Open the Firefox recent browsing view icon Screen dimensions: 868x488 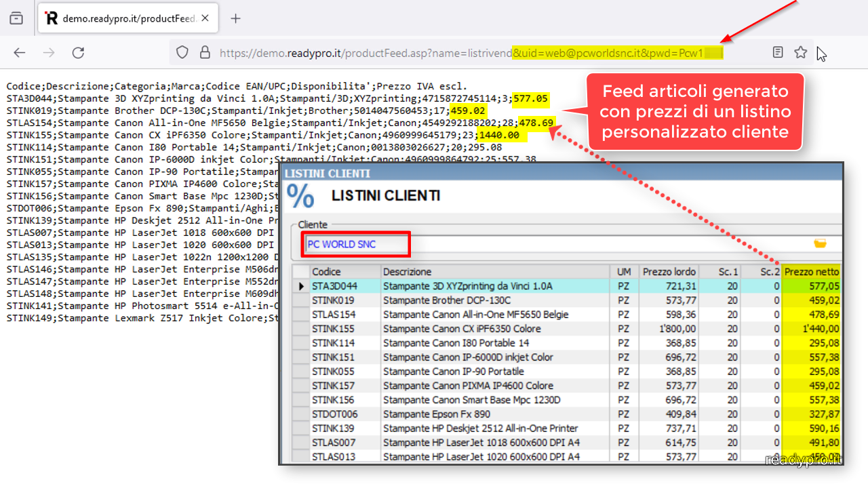pos(16,18)
